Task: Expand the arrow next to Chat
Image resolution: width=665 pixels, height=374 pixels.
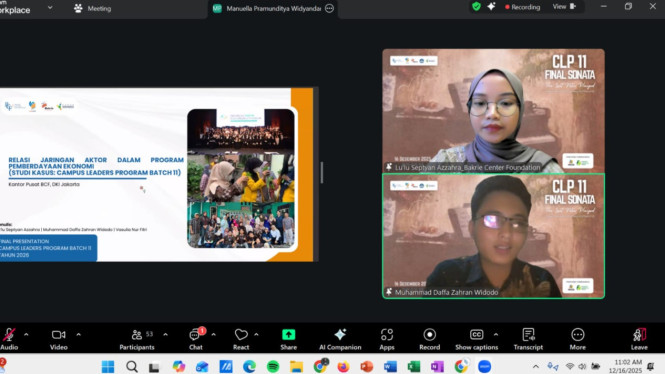Action: tap(213, 335)
